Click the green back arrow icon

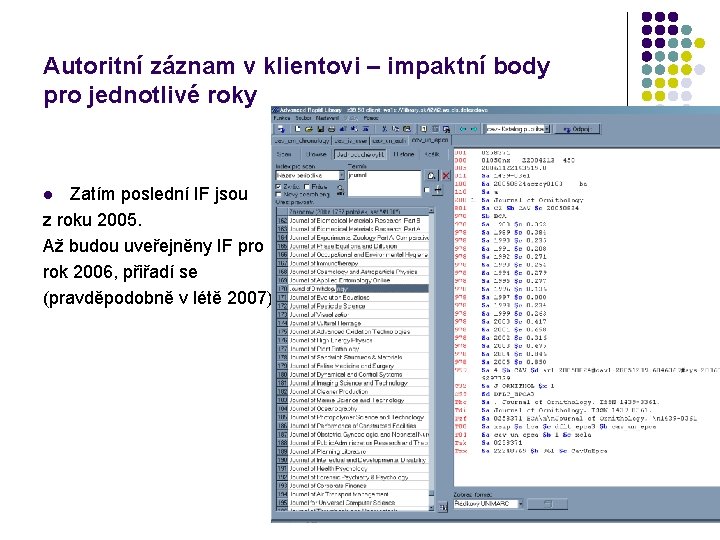(463, 129)
